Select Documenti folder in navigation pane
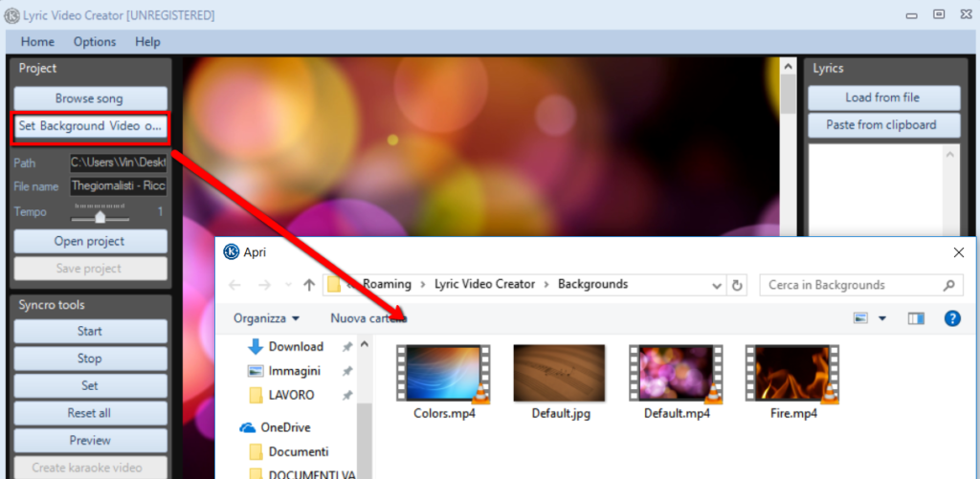Image resolution: width=980 pixels, height=479 pixels. point(299,451)
